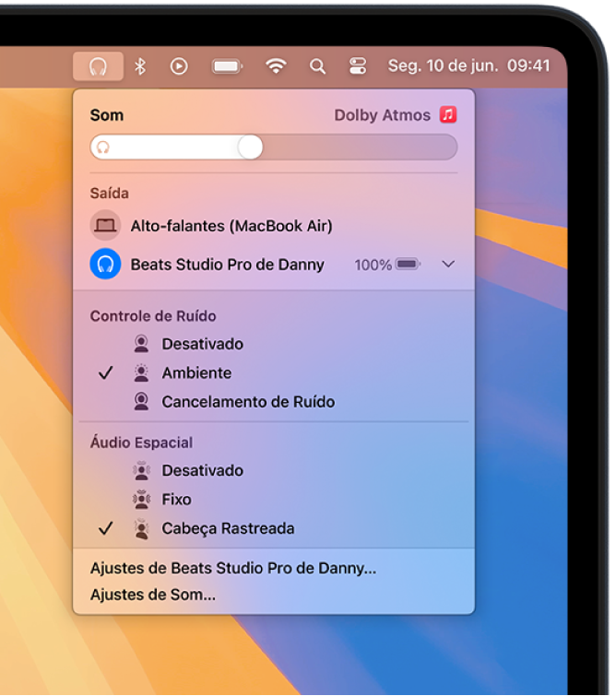Select Beats Studio Pro de Danny output
616x696 pixels.
tap(274, 264)
